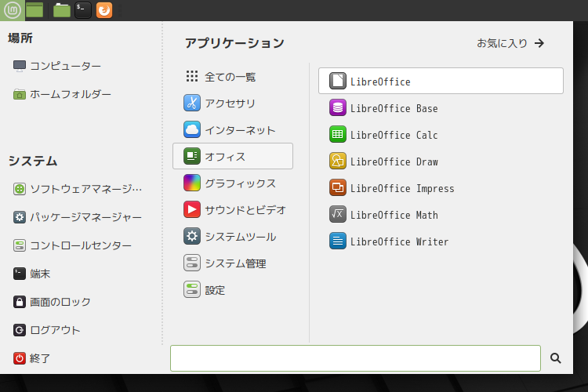The width and height of the screenshot is (588, 392).
Task: Launch 端末 from the system list
Action: (x=32, y=274)
